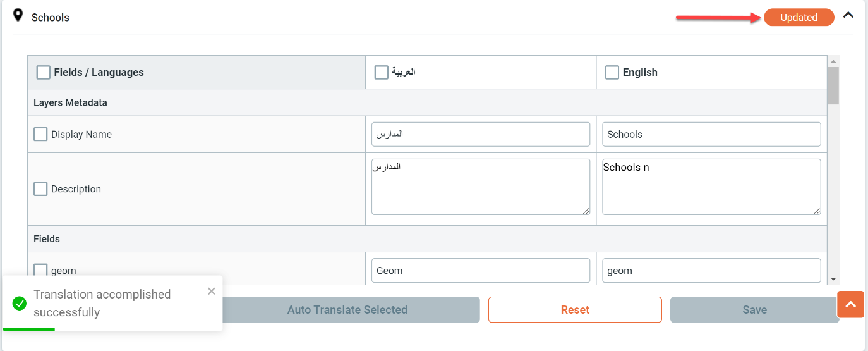
Task: Click the English Display Name input field
Action: [x=712, y=134]
